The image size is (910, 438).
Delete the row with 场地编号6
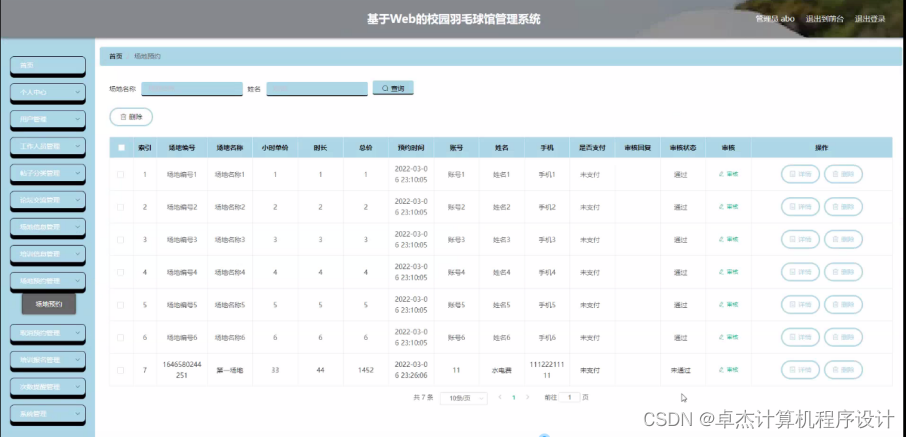(x=843, y=337)
